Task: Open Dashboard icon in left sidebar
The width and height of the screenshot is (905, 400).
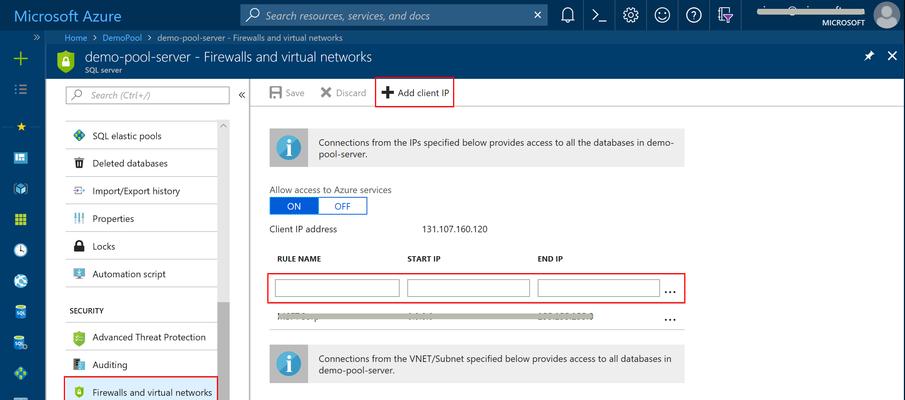Action: point(21,158)
